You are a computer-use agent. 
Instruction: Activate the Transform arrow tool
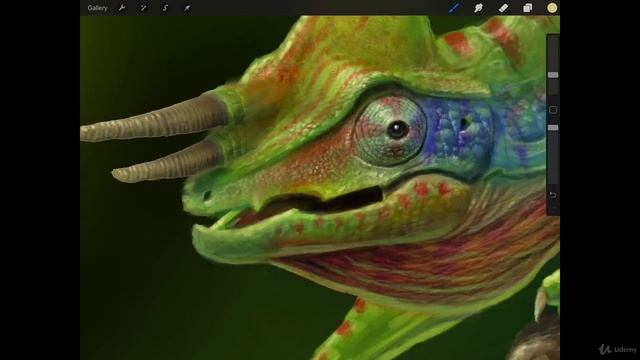point(187,8)
